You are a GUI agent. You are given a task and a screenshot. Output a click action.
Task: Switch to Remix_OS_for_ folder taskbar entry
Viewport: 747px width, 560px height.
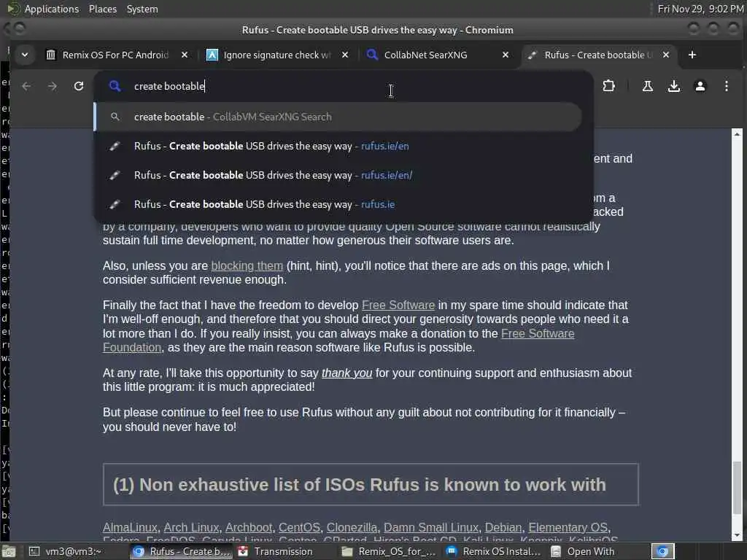tap(389, 551)
